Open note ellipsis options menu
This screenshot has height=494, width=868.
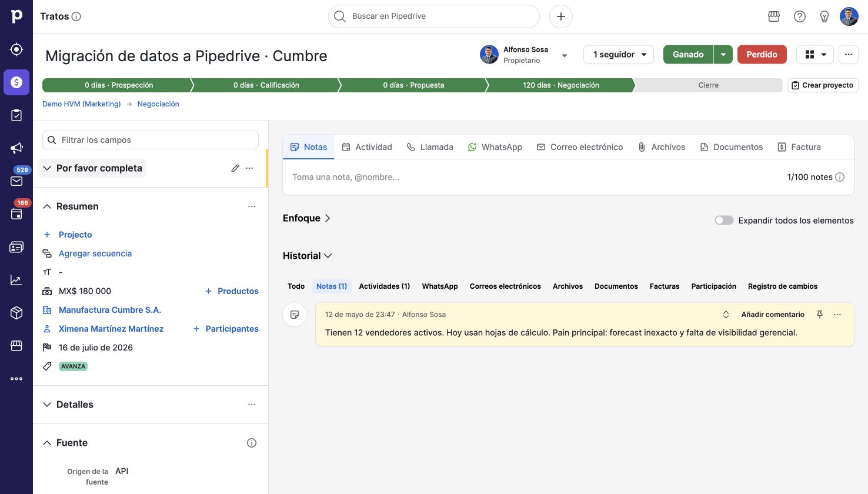(837, 315)
